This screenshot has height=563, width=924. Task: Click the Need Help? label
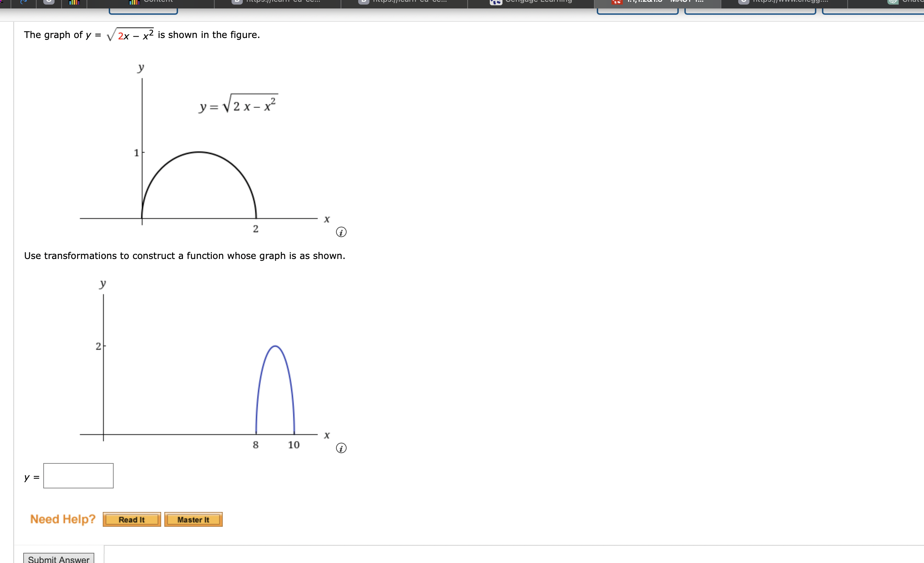63,519
